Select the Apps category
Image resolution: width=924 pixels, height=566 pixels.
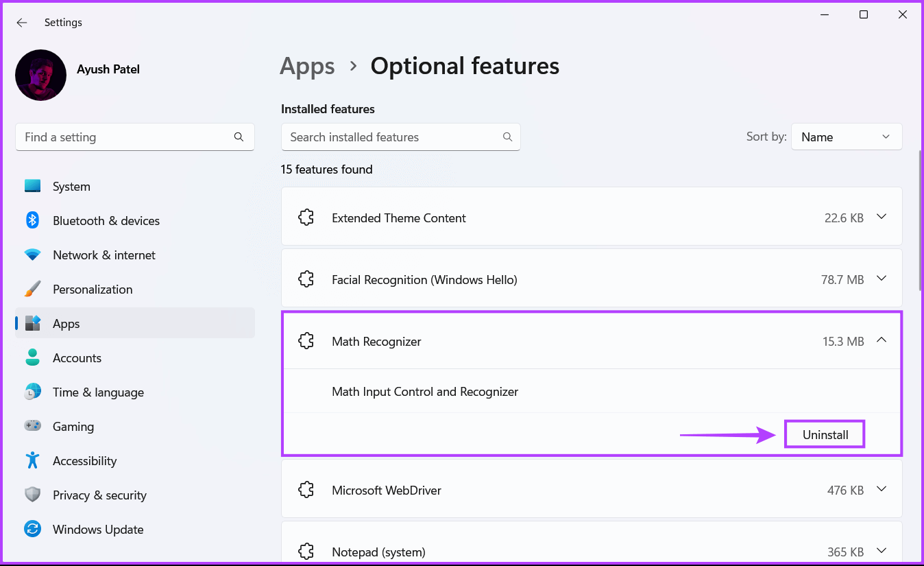135,324
